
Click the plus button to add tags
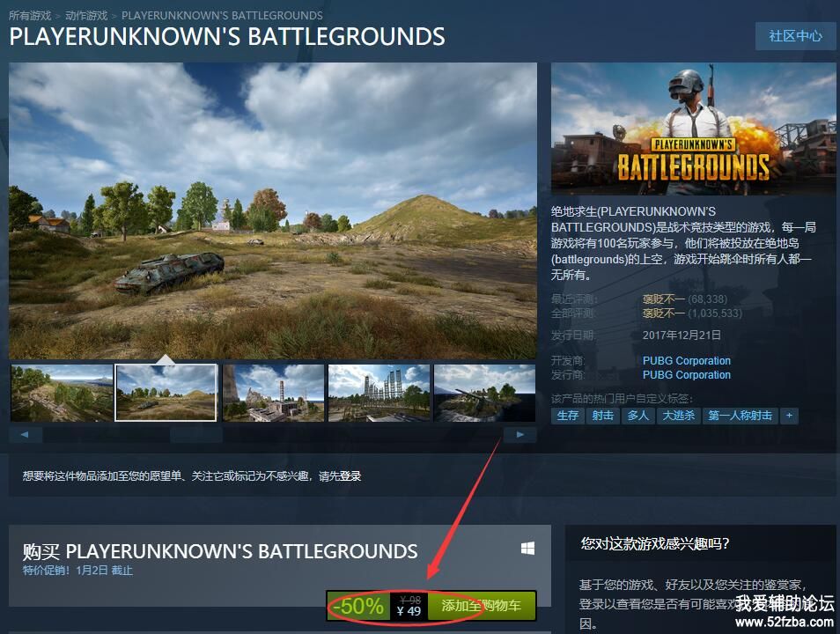point(789,416)
